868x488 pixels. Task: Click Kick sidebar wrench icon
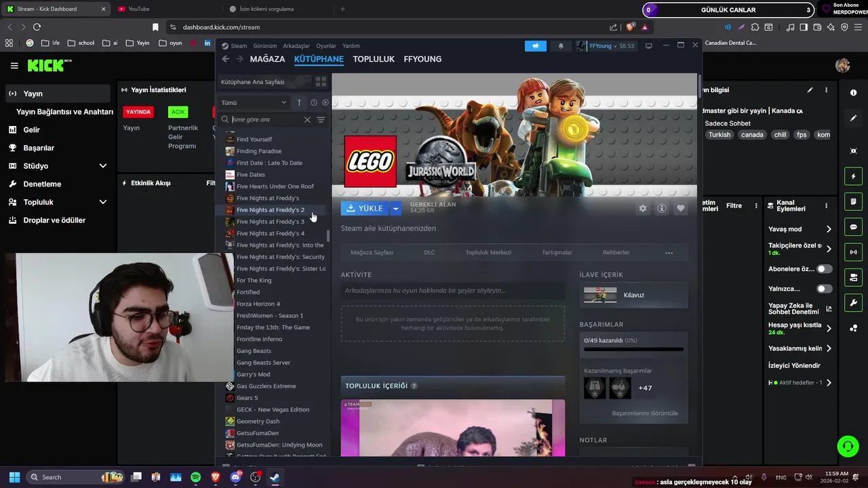(x=853, y=303)
